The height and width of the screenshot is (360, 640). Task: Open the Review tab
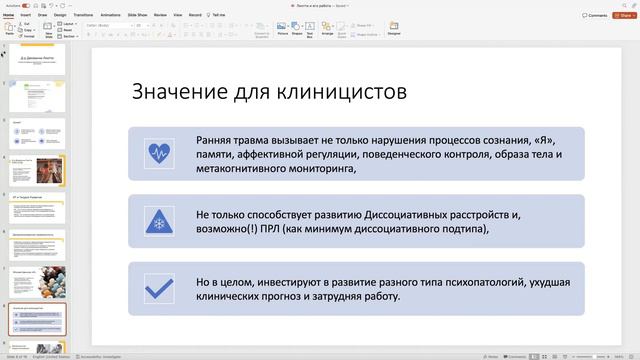[160, 15]
